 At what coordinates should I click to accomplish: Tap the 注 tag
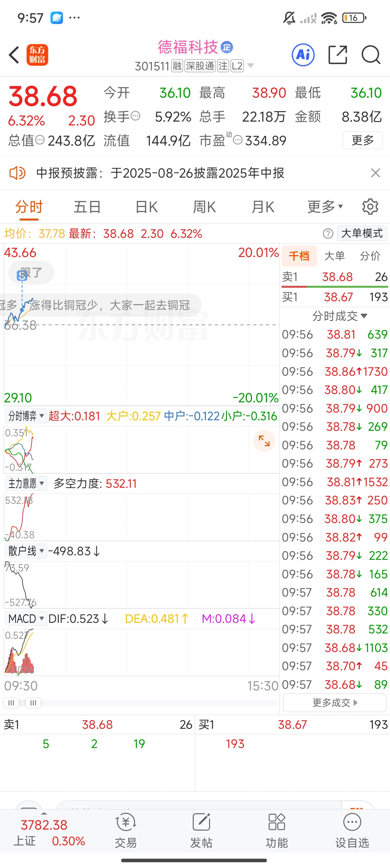pos(223,66)
